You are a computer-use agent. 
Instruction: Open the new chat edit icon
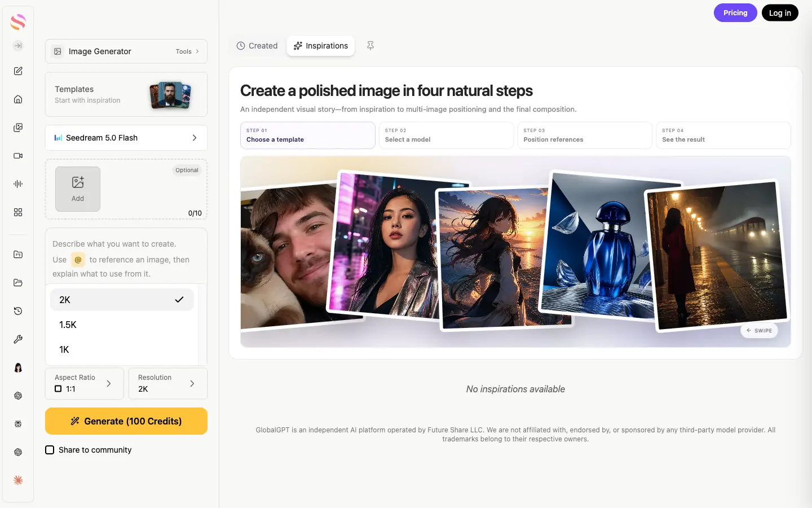point(18,71)
